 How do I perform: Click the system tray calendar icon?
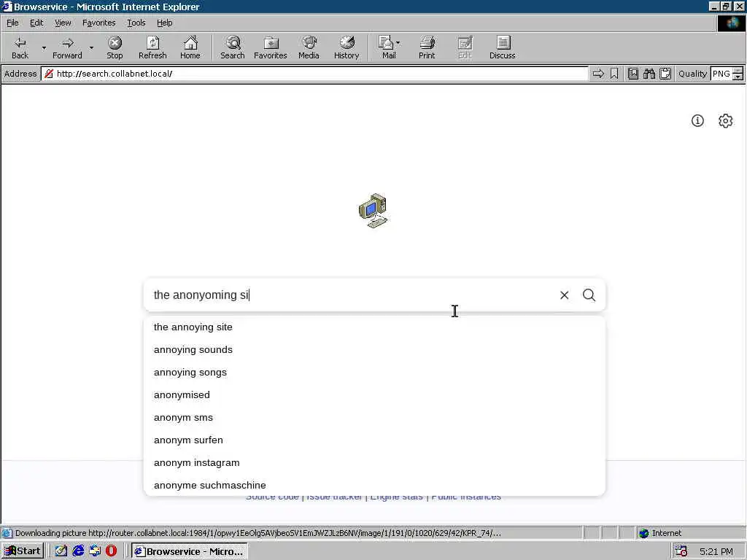point(681,551)
